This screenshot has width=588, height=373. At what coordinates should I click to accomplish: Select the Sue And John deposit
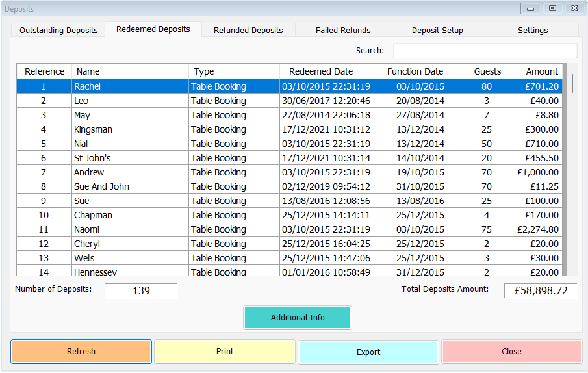pyautogui.click(x=130, y=186)
